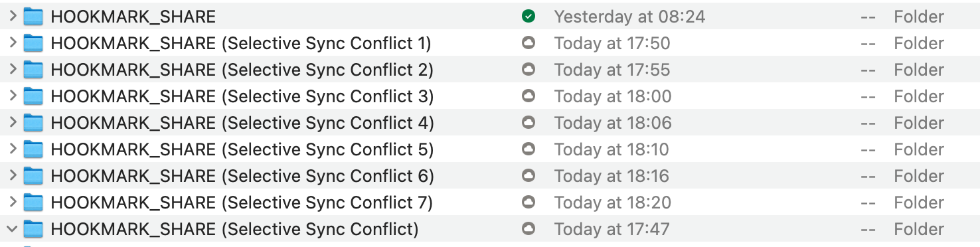Click the green synced checkmark for HOOKMARK_SHARE

click(528, 17)
